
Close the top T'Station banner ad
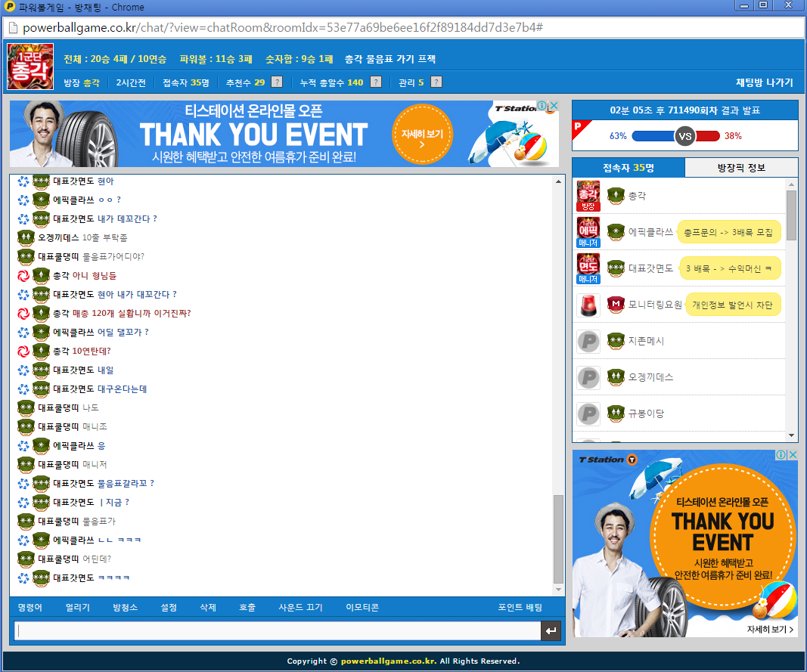(554, 106)
